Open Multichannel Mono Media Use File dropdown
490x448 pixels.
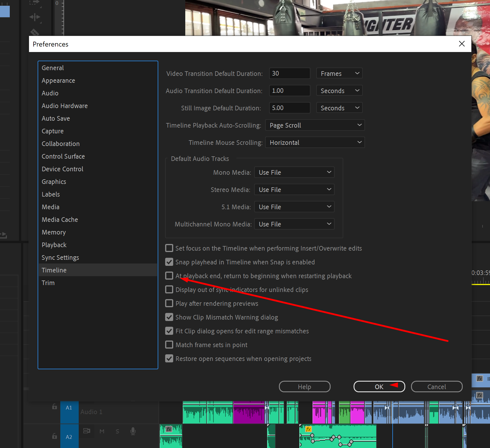coord(294,224)
